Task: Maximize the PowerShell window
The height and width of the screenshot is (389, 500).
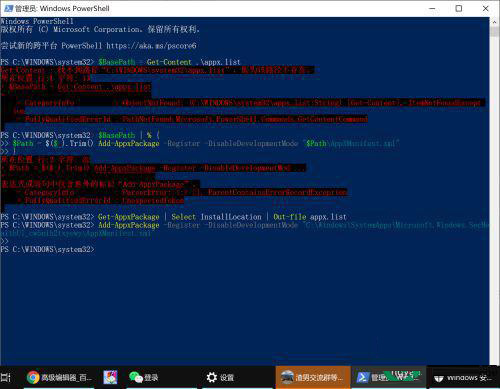Action: 459,8
